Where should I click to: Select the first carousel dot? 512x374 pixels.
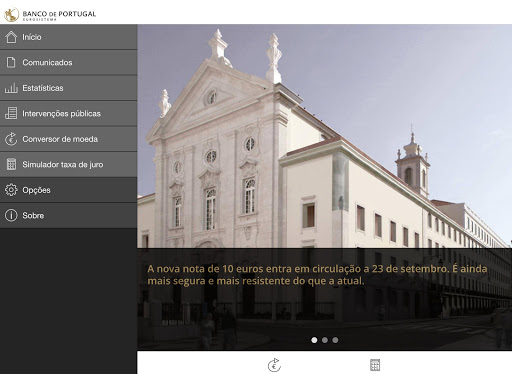314,340
